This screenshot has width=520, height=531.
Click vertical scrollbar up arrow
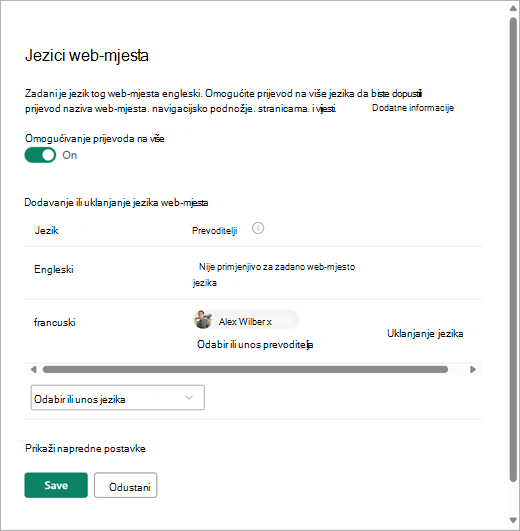(x=514, y=8)
